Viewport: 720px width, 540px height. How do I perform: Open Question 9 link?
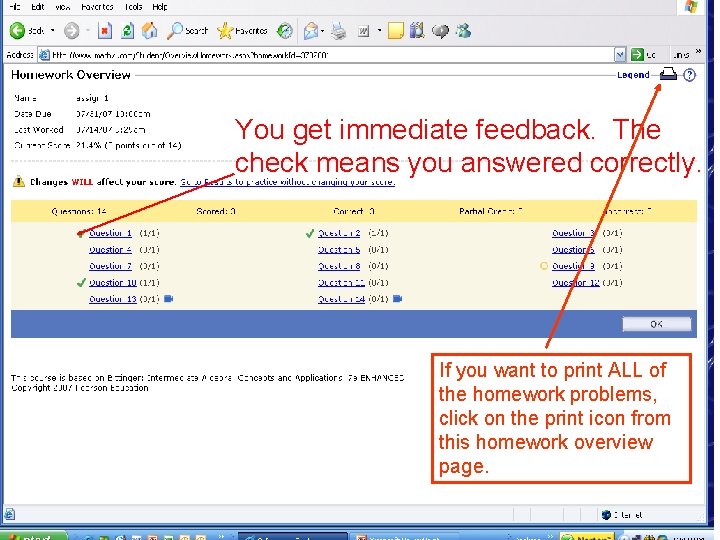click(x=574, y=266)
